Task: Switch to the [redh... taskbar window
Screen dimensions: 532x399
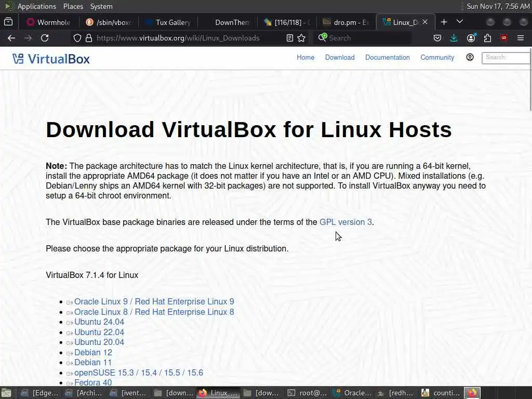Action: click(x=396, y=393)
